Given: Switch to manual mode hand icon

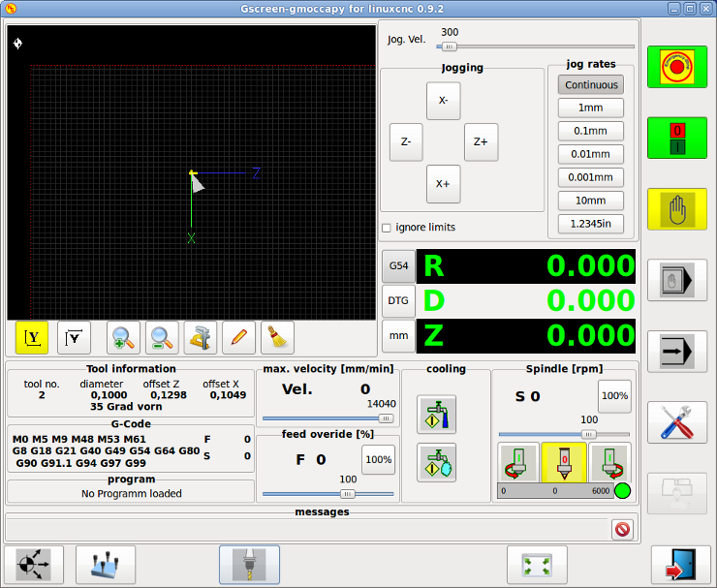Looking at the screenshot, I should tap(677, 208).
